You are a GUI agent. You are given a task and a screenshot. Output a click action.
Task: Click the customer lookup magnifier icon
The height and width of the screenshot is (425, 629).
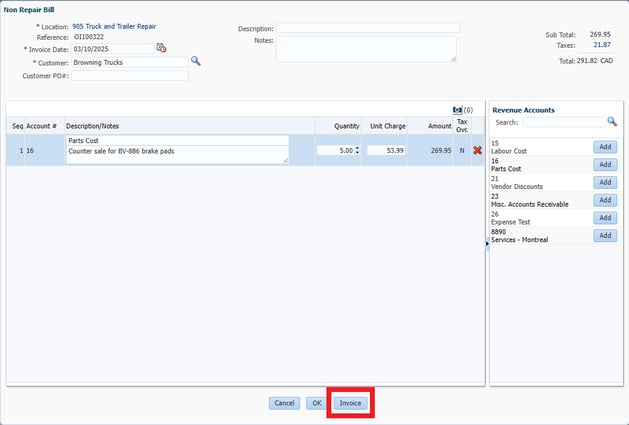(x=196, y=61)
